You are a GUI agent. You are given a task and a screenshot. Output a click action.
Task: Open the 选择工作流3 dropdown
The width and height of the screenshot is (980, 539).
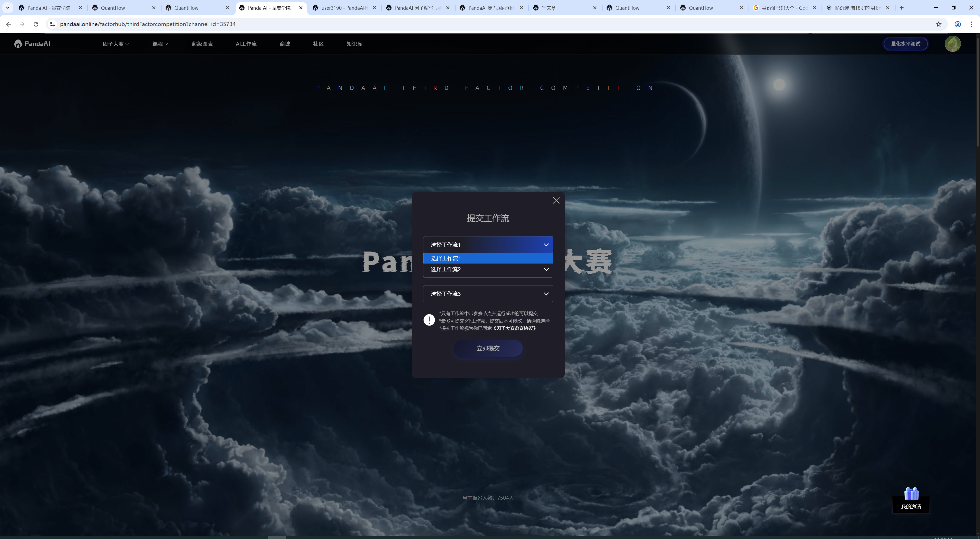[x=488, y=294]
